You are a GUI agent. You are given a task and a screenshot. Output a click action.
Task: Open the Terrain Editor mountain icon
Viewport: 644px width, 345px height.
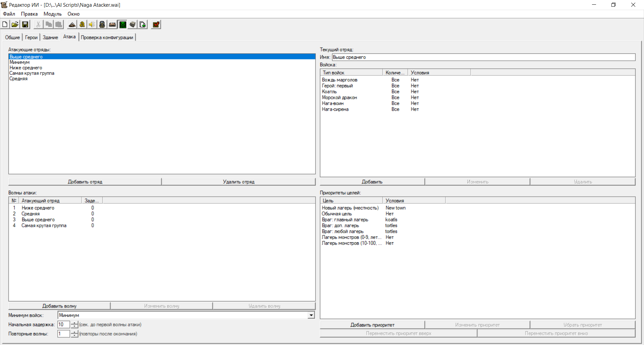tap(72, 24)
